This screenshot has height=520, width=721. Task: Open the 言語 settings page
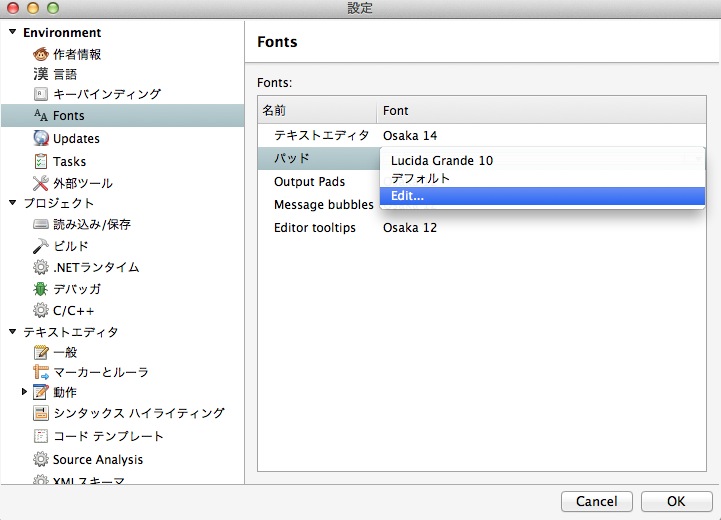65,74
